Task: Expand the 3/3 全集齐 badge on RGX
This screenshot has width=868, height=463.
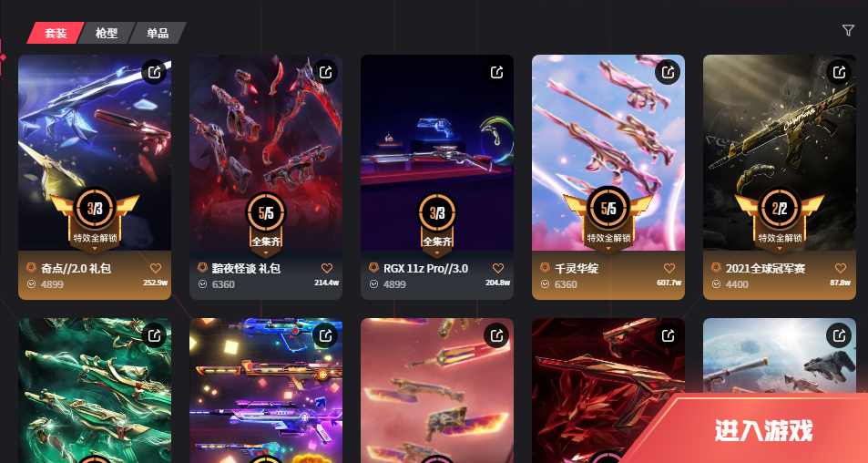Action: (x=437, y=224)
